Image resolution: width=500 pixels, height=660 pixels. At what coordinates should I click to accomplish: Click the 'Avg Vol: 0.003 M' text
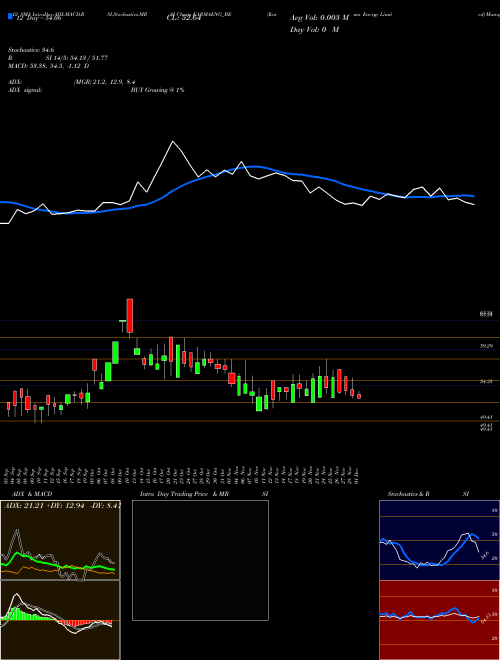tap(319, 18)
